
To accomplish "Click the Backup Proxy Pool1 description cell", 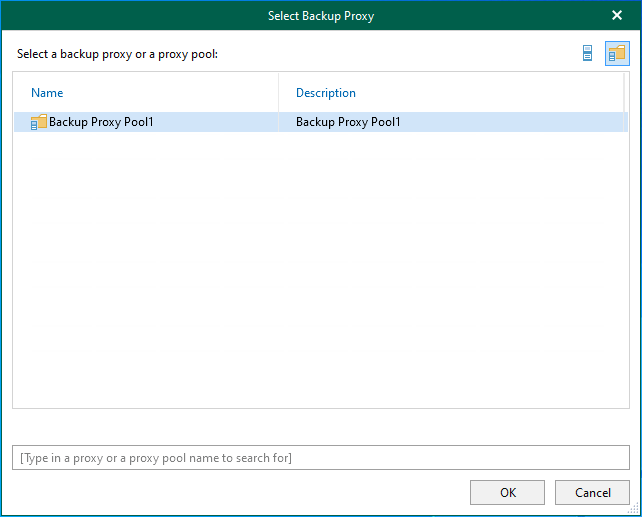I will [347, 122].
